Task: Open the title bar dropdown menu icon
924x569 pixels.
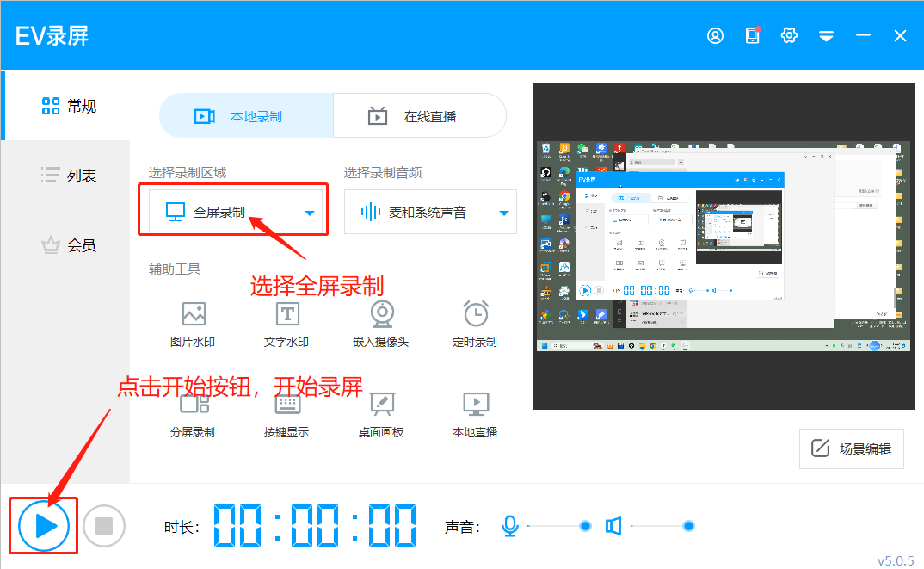Action: click(826, 36)
